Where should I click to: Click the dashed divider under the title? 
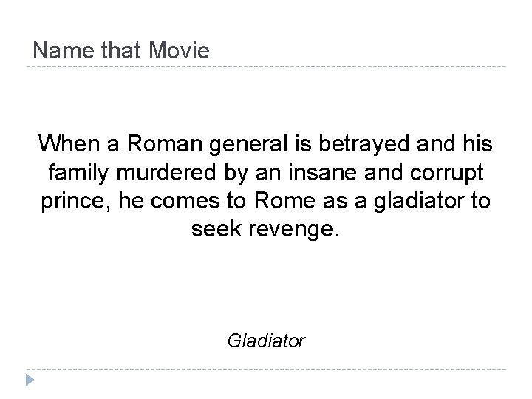(x=266, y=68)
